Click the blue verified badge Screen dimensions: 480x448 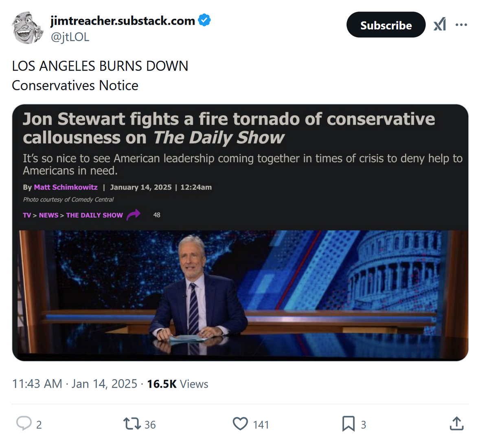204,20
